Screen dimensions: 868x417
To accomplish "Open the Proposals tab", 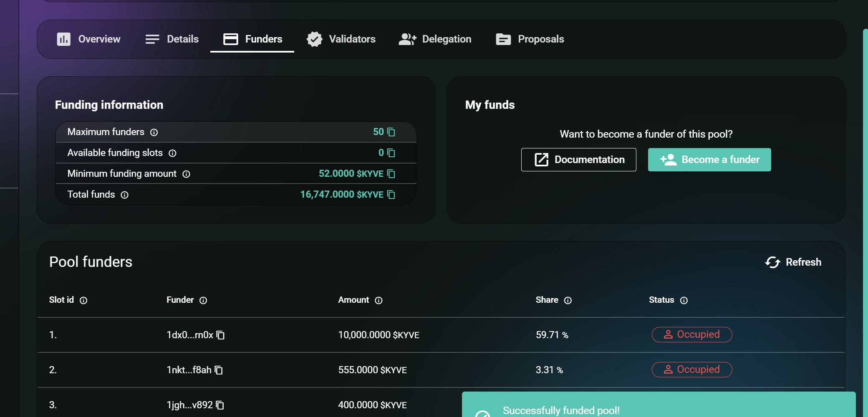I will click(530, 39).
